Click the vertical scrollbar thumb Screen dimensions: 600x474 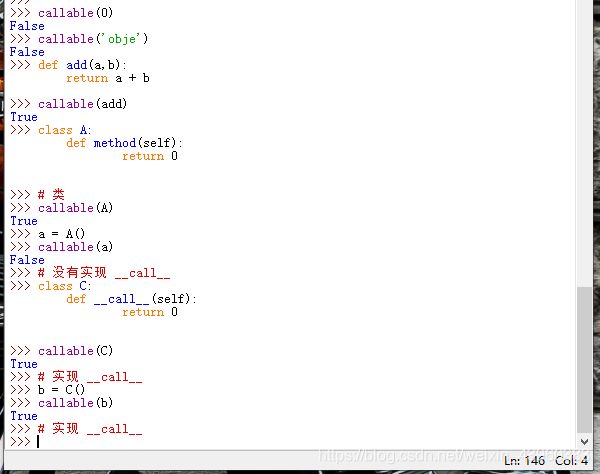click(x=585, y=359)
